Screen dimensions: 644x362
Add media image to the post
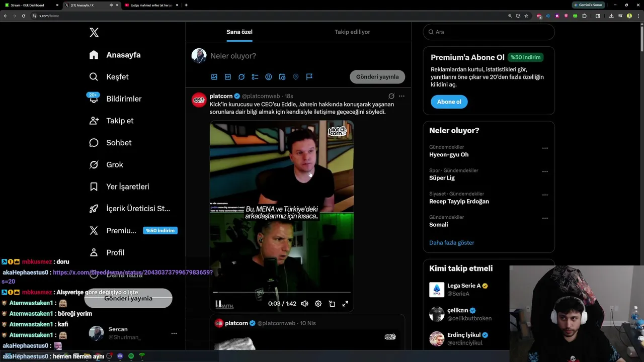(214, 77)
